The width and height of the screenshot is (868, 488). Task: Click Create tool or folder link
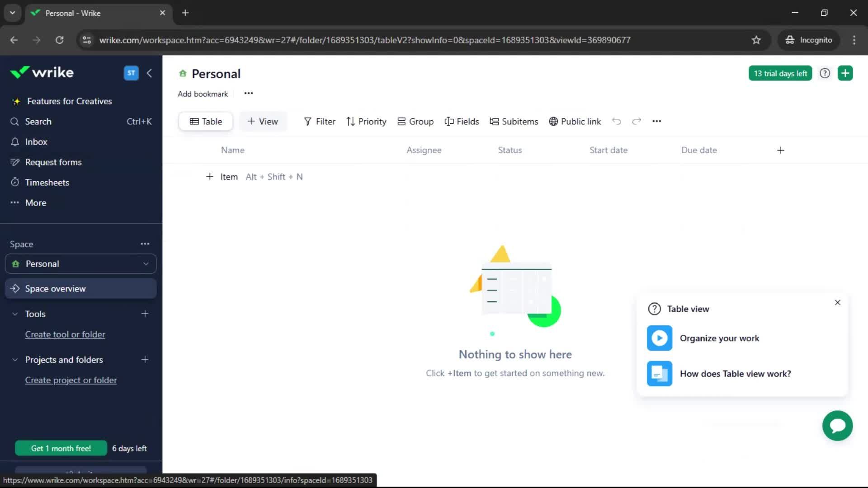tap(65, 334)
